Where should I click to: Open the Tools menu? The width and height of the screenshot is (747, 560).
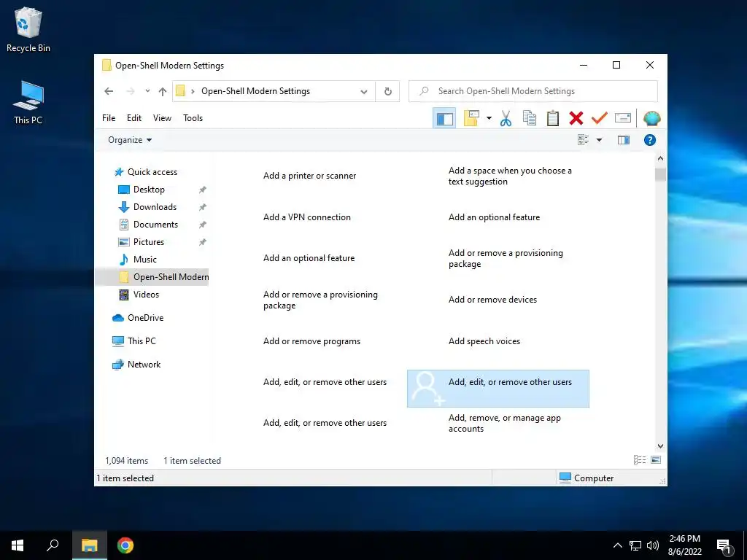click(x=193, y=118)
